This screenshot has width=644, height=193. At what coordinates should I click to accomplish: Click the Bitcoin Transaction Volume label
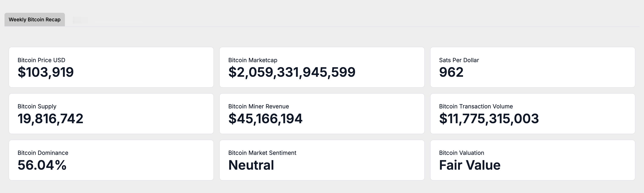[x=476, y=106]
